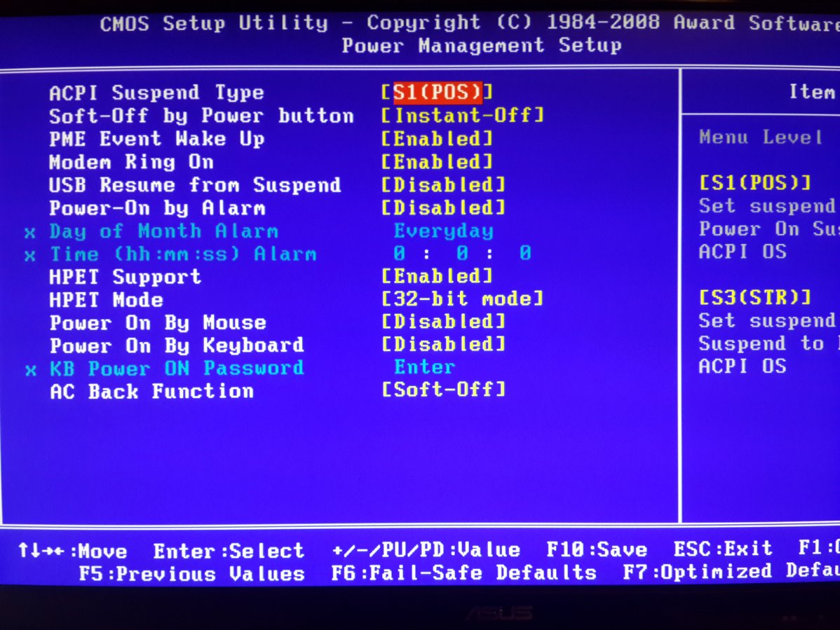Viewport: 840px width, 630px height.
Task: Click the Power Management Setup title
Action: pos(482,46)
